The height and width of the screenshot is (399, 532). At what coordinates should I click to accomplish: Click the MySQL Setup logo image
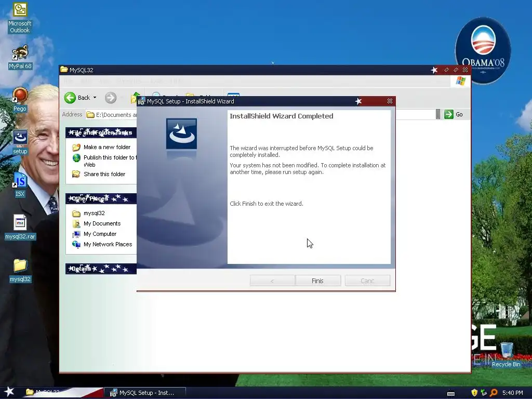pos(181,134)
